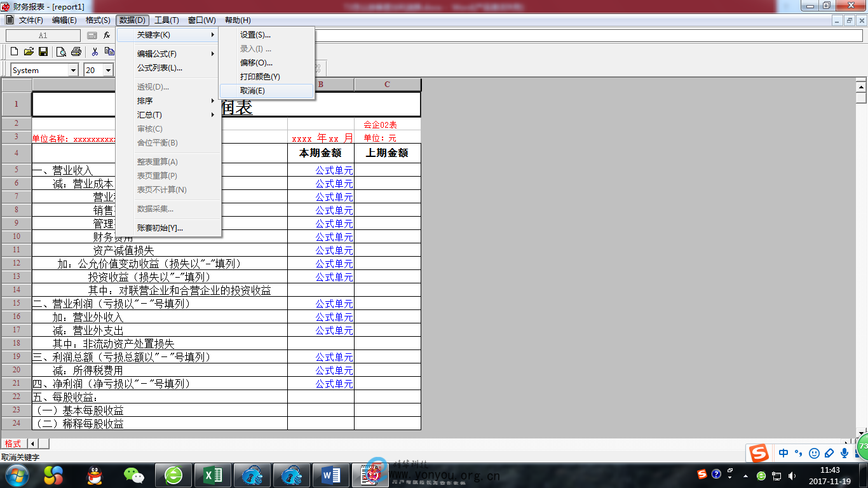The width and height of the screenshot is (868, 488).
Task: Open the font size 20 dropdown
Action: (x=109, y=70)
